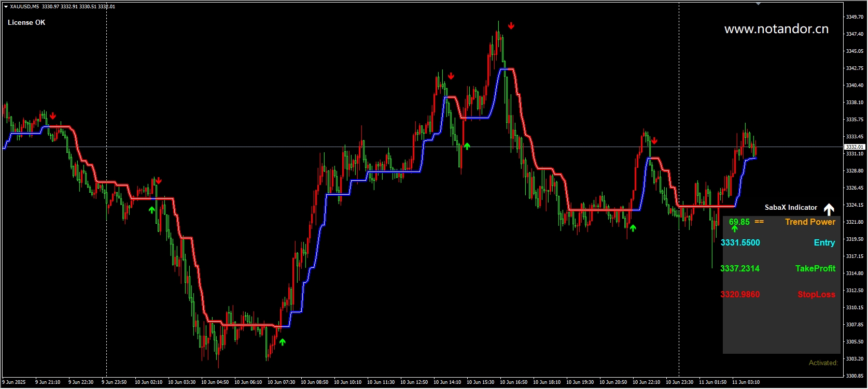The width and height of the screenshot is (868, 389).
Task: Select the 3337.2314 take profit value
Action: tap(740, 268)
